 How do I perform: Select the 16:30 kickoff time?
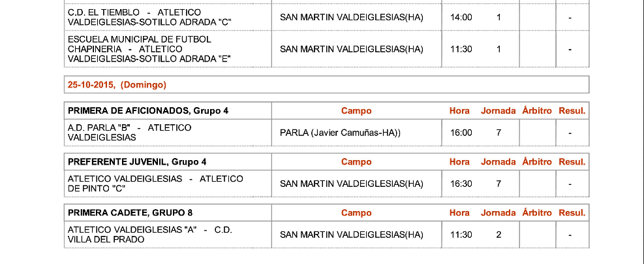tap(461, 184)
